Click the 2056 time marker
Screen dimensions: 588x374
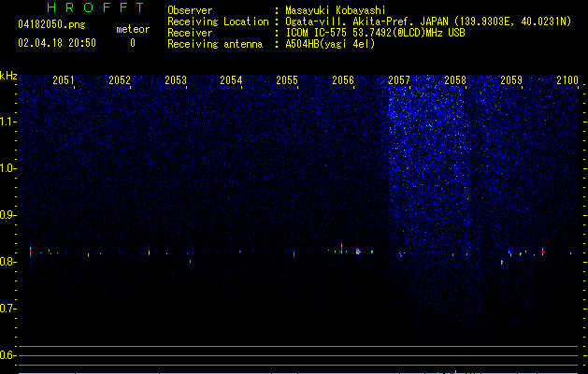[x=343, y=79]
